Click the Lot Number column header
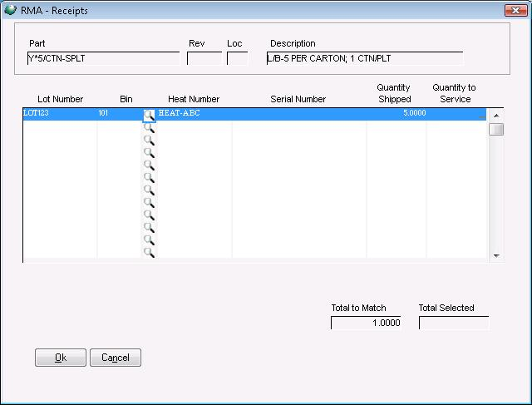The width and height of the screenshot is (532, 405). [61, 99]
